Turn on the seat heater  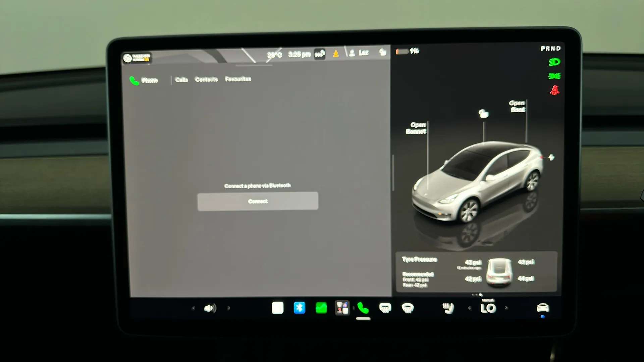(448, 308)
